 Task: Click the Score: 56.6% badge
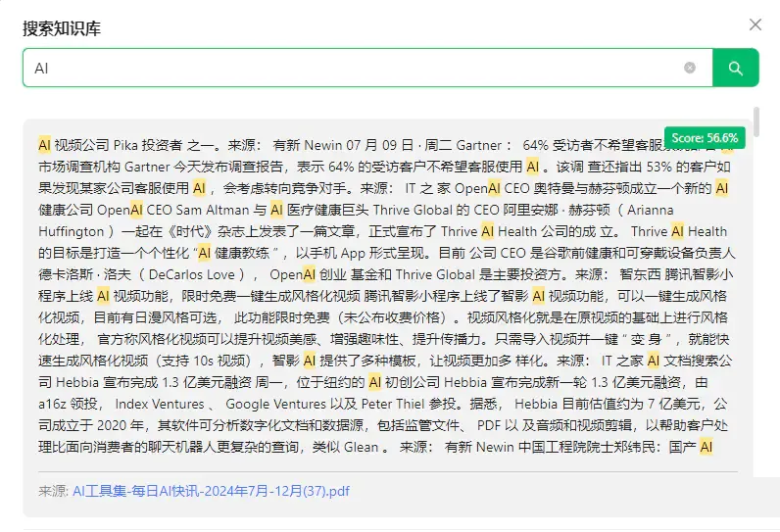705,138
